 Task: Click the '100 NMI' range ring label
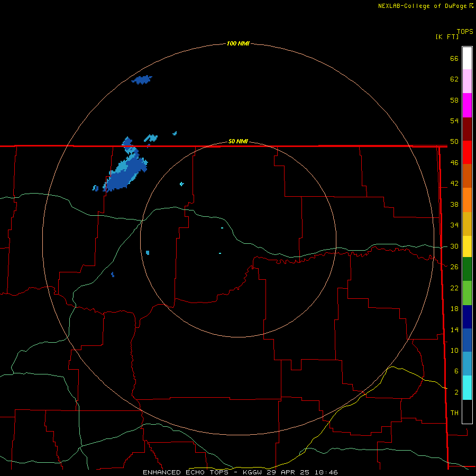click(238, 44)
